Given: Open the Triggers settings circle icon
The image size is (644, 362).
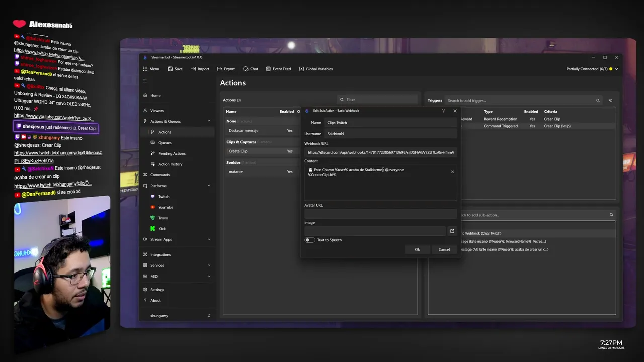Looking at the screenshot, I should point(611,100).
